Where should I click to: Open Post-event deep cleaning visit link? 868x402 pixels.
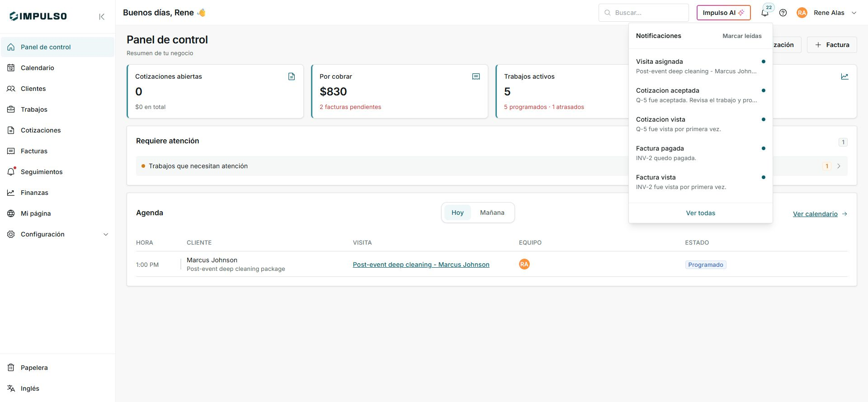421,265
